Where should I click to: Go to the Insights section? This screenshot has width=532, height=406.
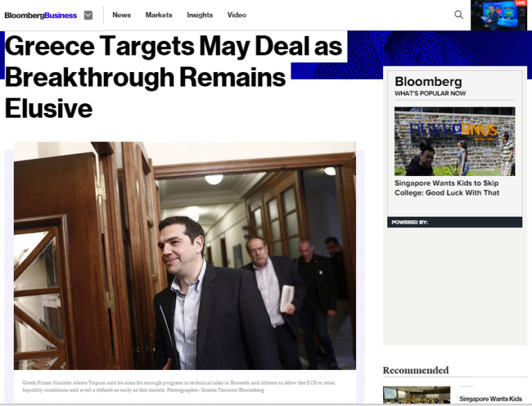coord(199,15)
